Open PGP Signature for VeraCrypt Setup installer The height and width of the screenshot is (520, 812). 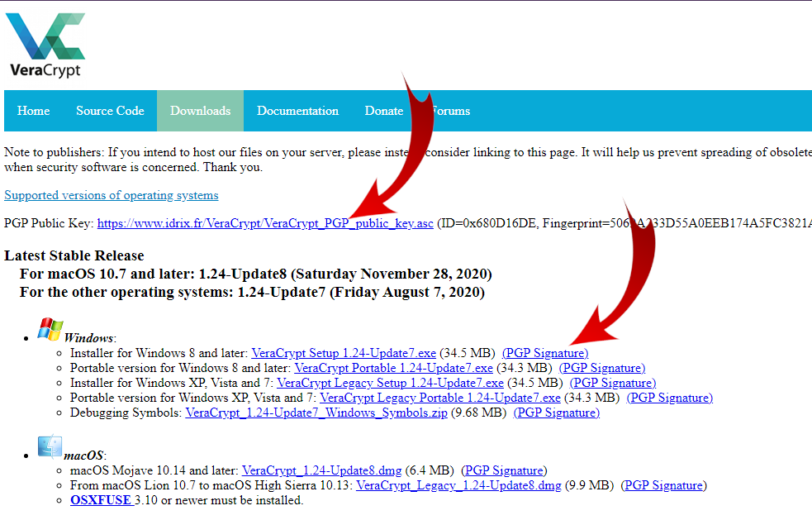pyautogui.click(x=545, y=353)
